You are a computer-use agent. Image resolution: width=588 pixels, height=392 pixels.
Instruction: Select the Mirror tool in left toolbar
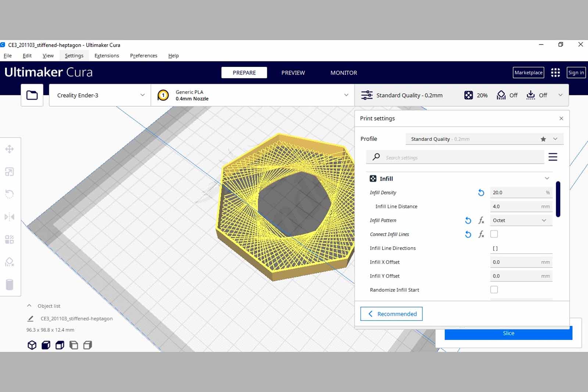[10, 217]
